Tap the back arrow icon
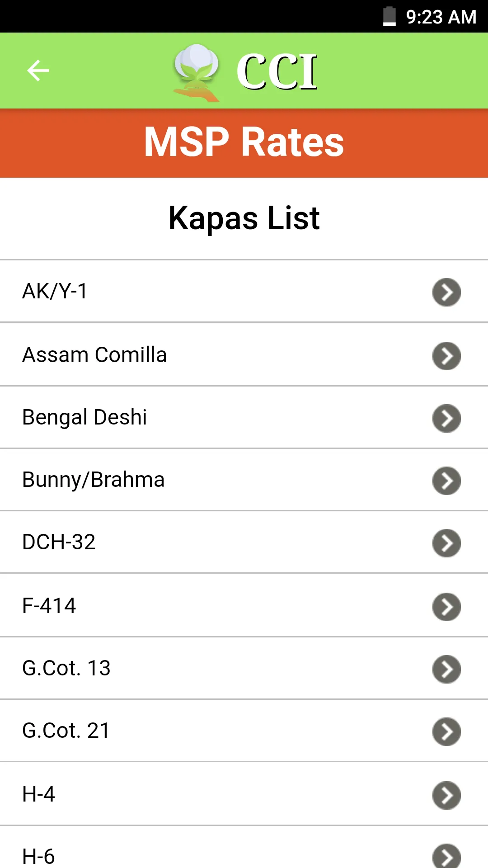The image size is (488, 868). click(x=38, y=71)
